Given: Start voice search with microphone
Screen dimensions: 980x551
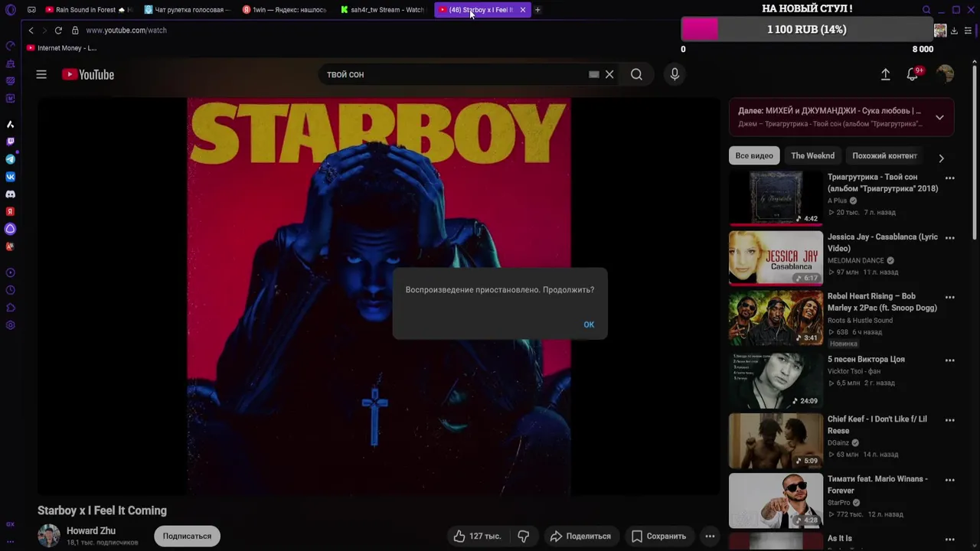Looking at the screenshot, I should 675,74.
